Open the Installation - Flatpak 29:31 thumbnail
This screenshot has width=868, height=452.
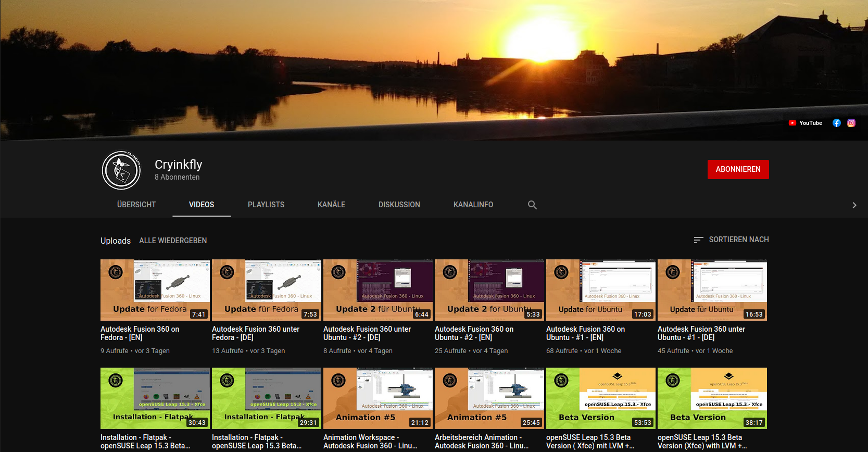tap(267, 398)
